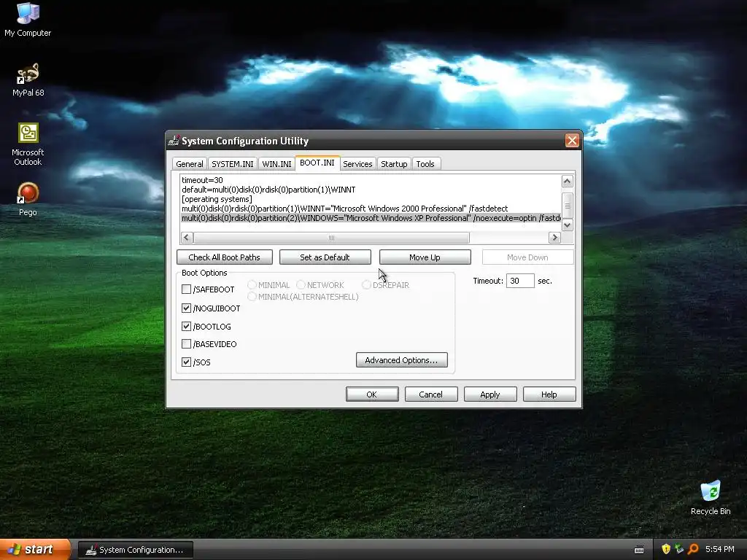747x560 pixels.
Task: Uncheck the /NOGUIBOOT option
Action: click(x=186, y=308)
